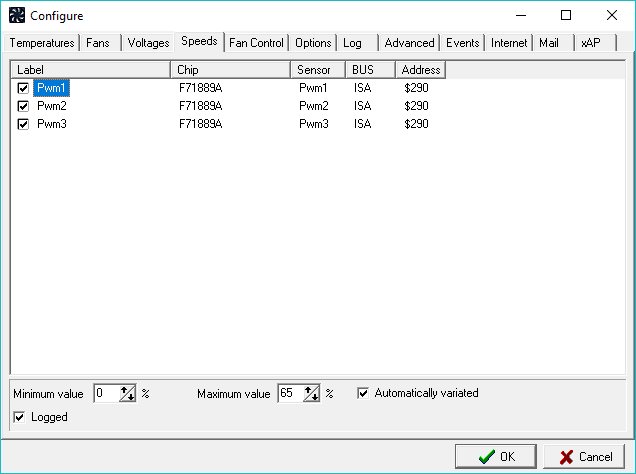
Task: Switch to the Fan Control tab
Action: 256,43
